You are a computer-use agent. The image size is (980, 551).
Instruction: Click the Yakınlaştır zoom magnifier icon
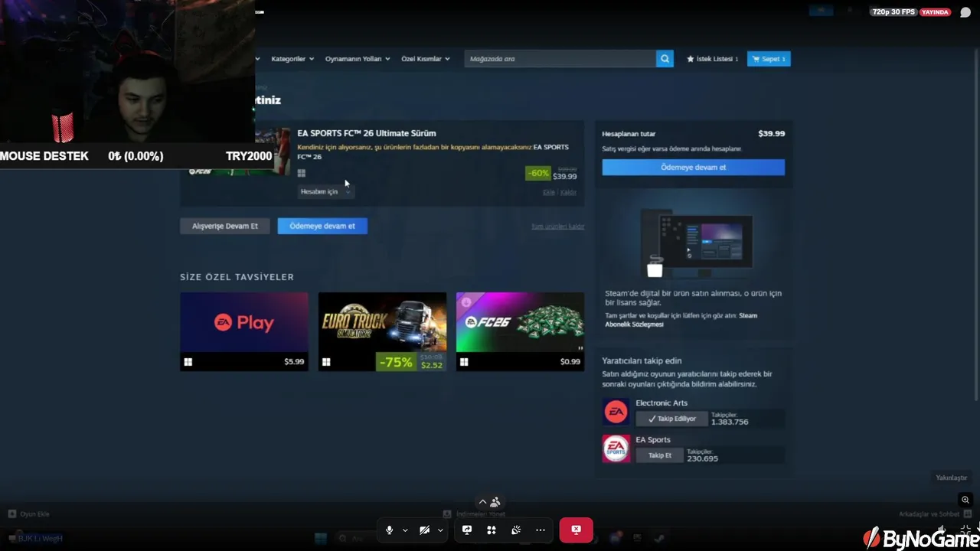click(x=965, y=500)
